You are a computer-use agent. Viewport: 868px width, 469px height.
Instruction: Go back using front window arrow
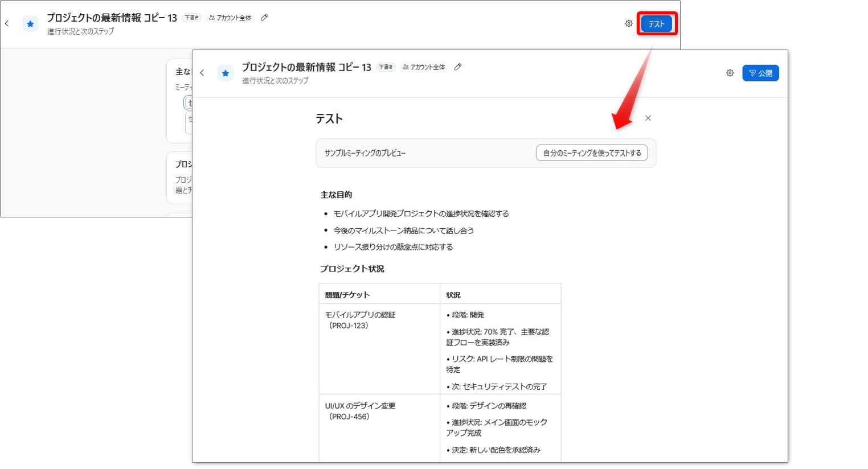pyautogui.click(x=202, y=73)
